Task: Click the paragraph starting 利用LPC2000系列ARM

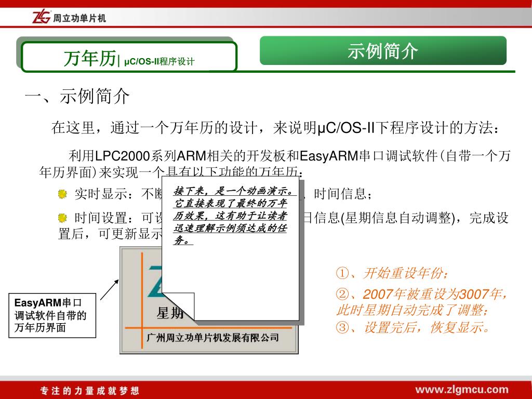Action: tap(274, 164)
